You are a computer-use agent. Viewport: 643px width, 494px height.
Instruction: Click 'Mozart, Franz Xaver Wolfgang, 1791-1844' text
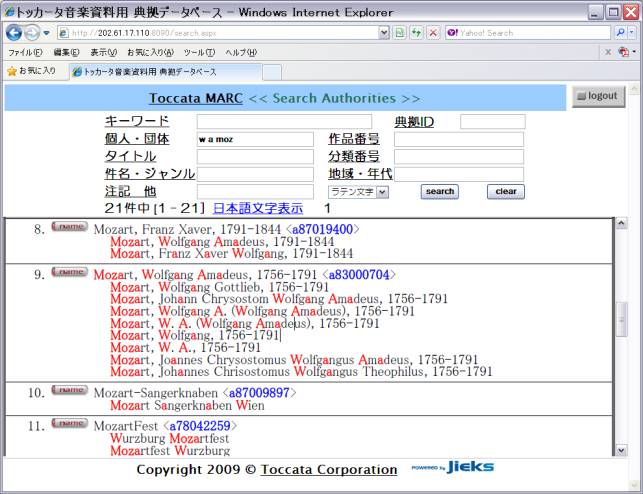pyautogui.click(x=231, y=253)
